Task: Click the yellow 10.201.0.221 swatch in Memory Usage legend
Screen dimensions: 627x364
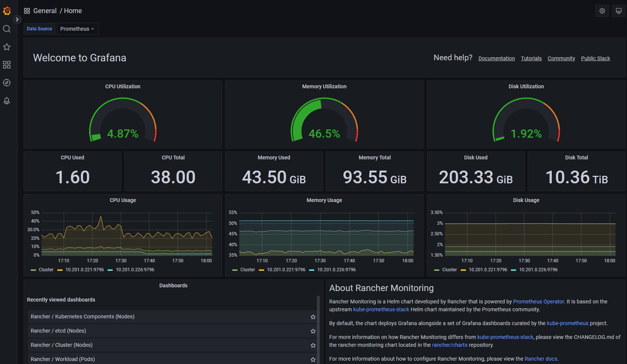Action: click(x=261, y=270)
